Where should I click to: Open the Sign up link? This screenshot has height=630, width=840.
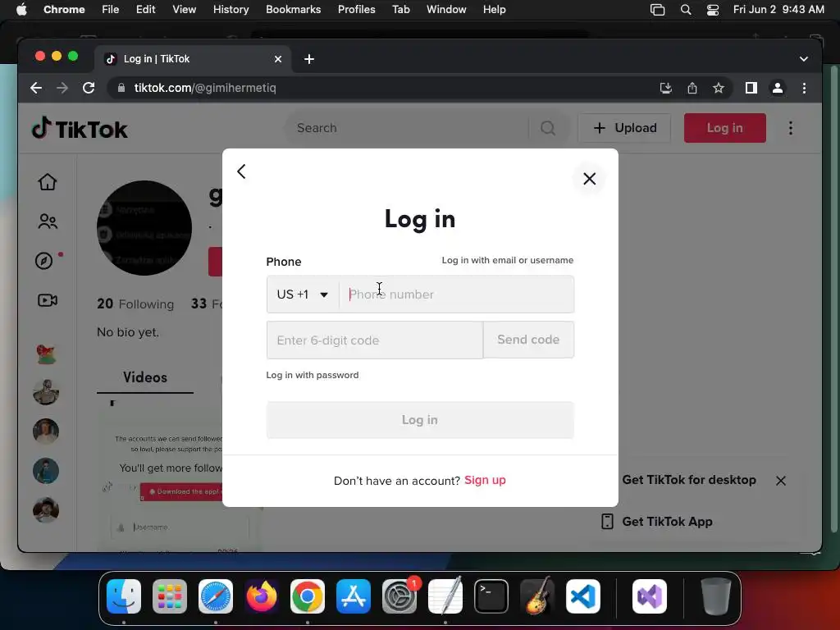coord(485,480)
